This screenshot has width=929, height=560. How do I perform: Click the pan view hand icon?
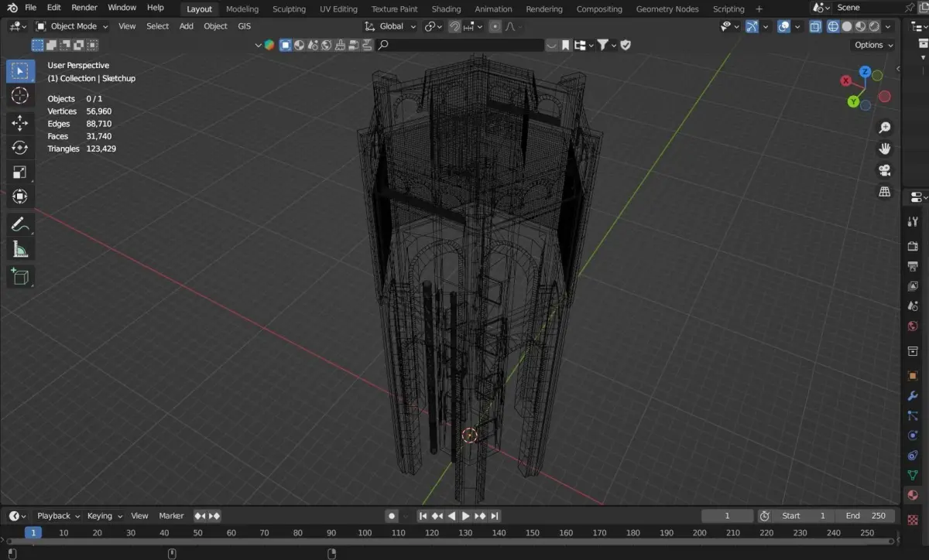[x=885, y=149]
